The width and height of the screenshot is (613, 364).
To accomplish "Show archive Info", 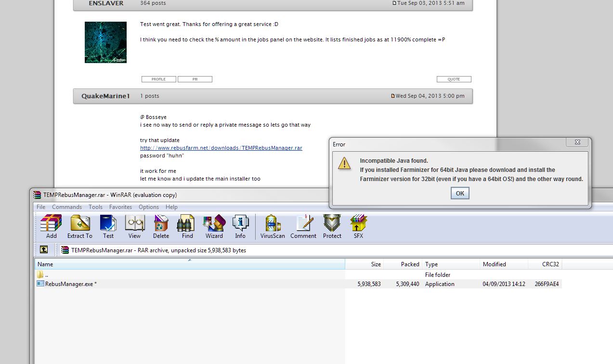I will click(x=240, y=226).
